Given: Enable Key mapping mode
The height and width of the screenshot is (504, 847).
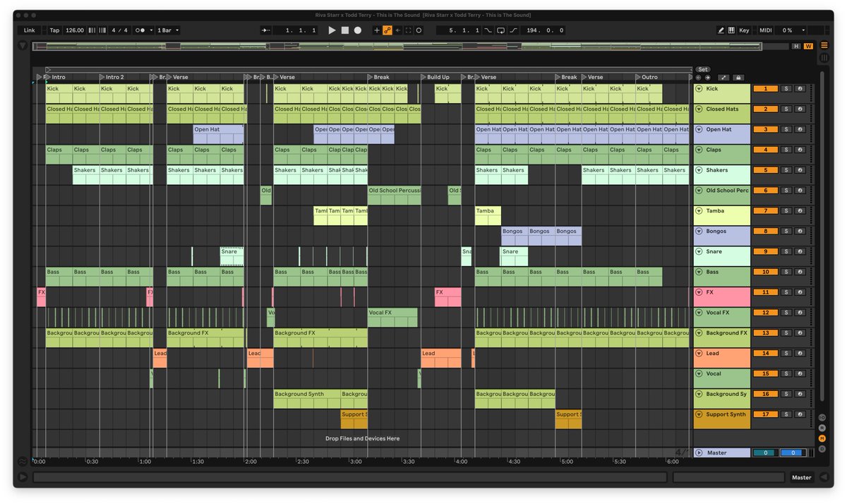Looking at the screenshot, I should click(x=743, y=30).
